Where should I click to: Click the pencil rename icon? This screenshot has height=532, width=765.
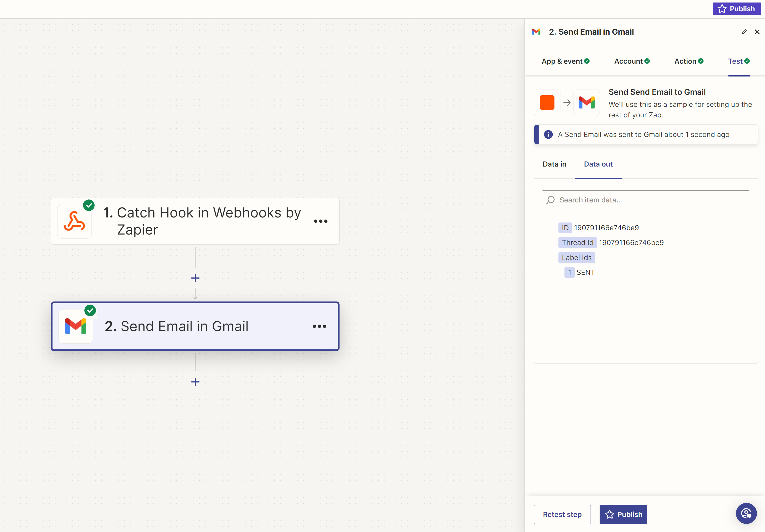744,32
